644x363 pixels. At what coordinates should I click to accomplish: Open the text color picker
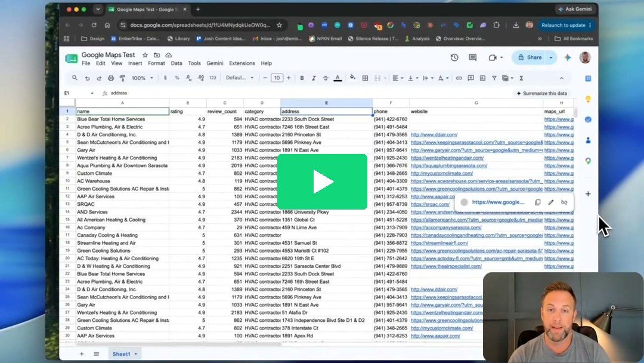point(338,78)
